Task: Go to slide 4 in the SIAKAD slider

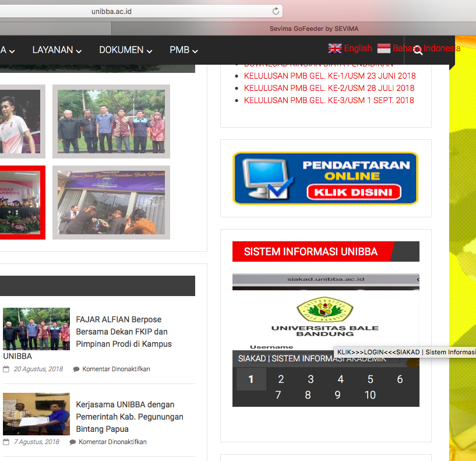Action: point(340,379)
